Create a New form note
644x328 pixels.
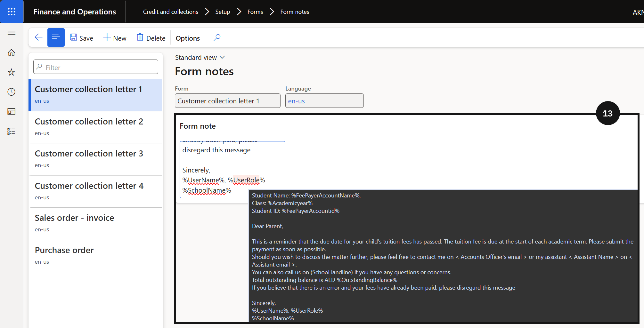(x=115, y=38)
